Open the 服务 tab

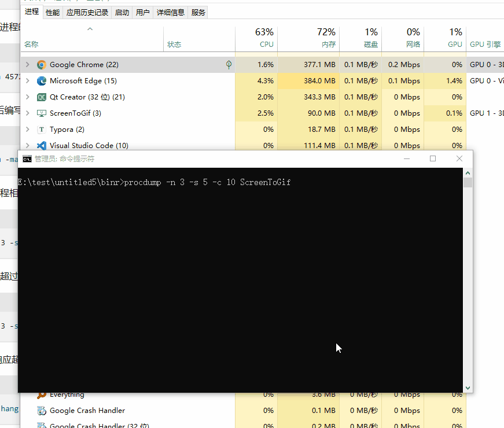click(x=198, y=13)
